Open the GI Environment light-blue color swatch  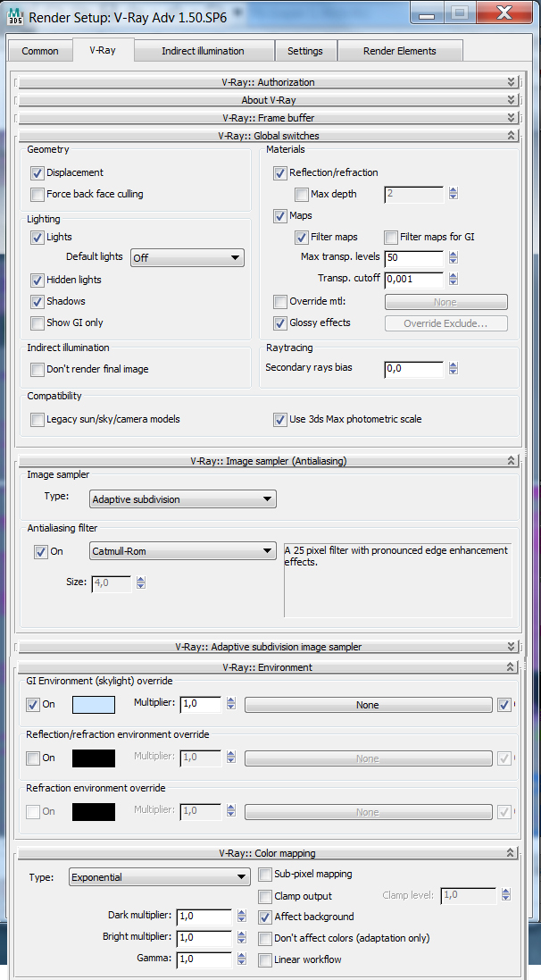[94, 705]
